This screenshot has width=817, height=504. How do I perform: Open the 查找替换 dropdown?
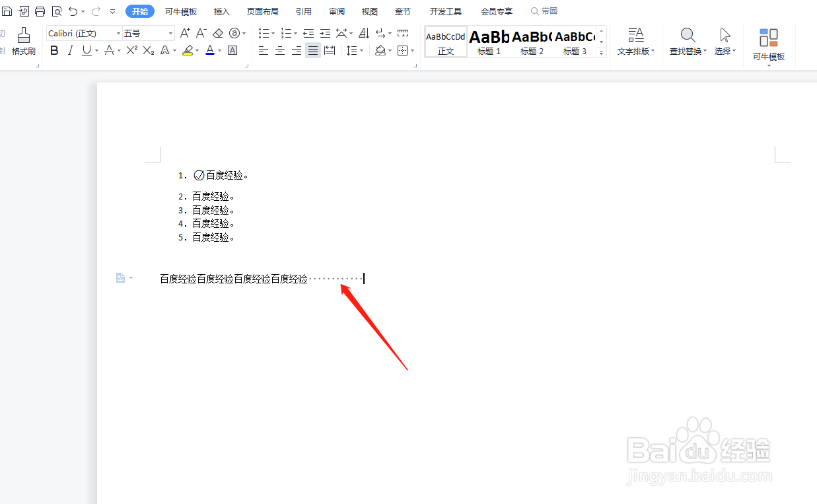click(x=688, y=42)
